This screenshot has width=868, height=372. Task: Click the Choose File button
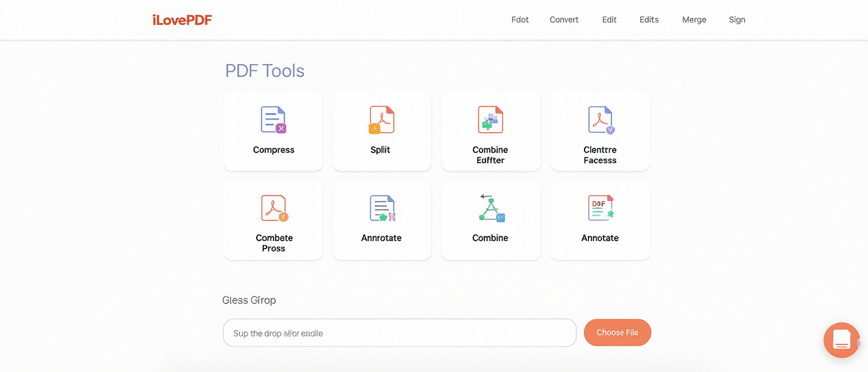pyautogui.click(x=617, y=333)
